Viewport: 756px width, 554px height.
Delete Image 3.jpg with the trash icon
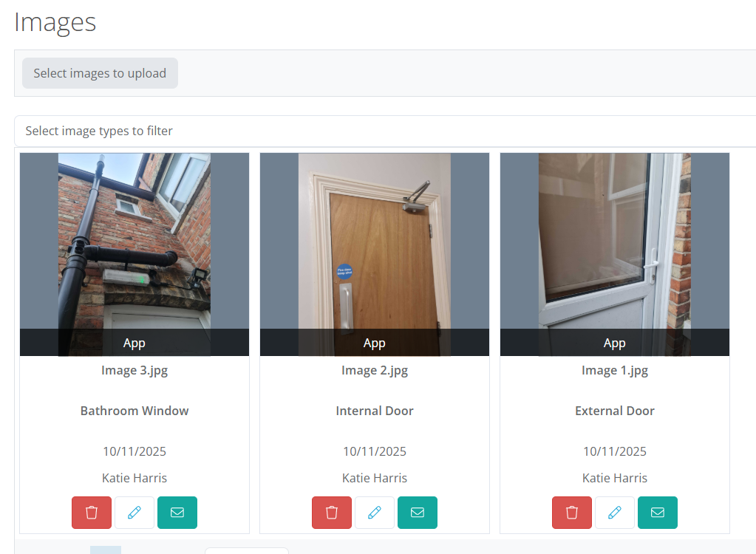tap(92, 513)
